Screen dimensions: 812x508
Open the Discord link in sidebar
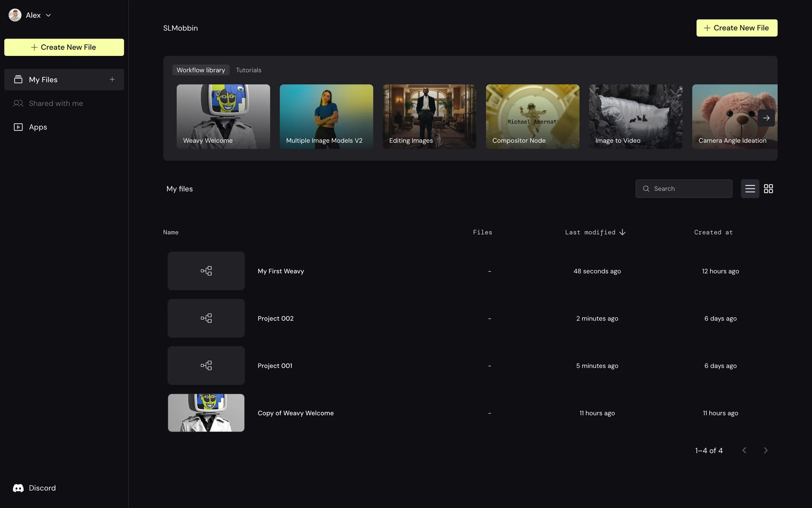[35, 488]
